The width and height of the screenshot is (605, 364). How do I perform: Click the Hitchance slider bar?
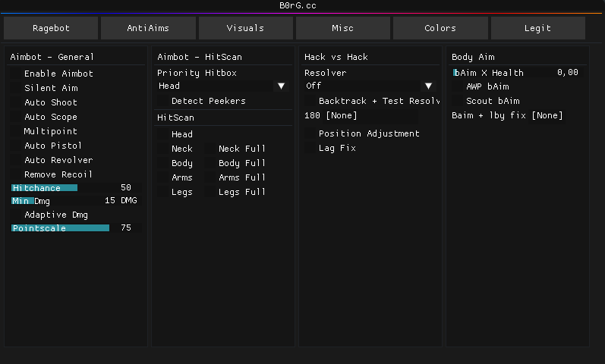(x=76, y=188)
